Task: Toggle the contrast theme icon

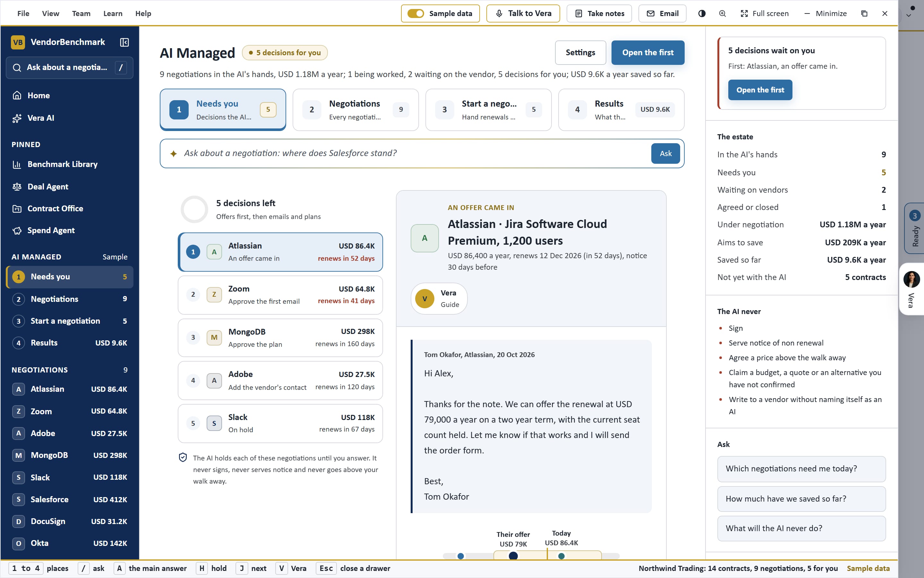Action: (702, 13)
